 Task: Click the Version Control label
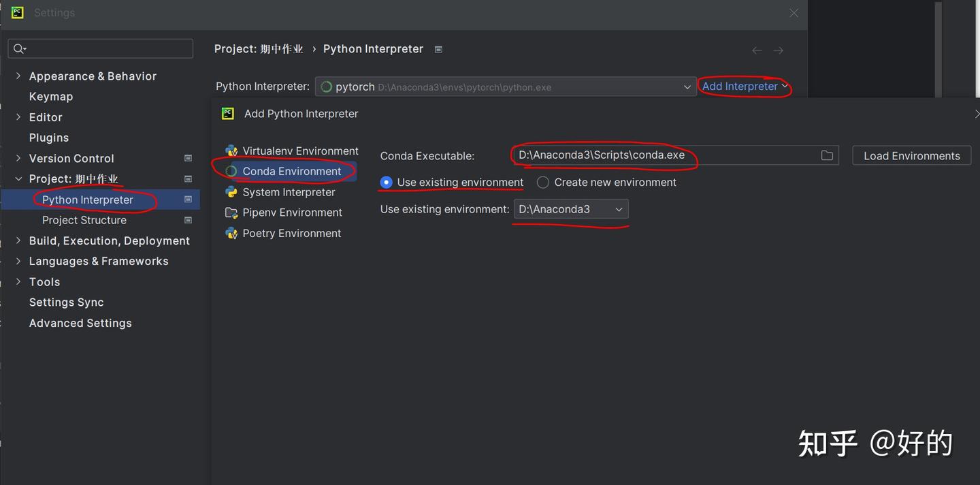71,158
